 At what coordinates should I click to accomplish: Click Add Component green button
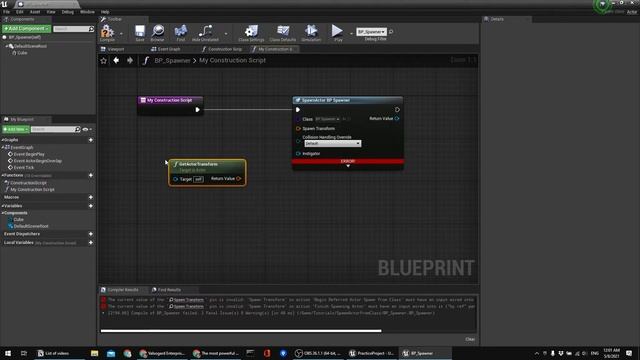pyautogui.click(x=26, y=29)
